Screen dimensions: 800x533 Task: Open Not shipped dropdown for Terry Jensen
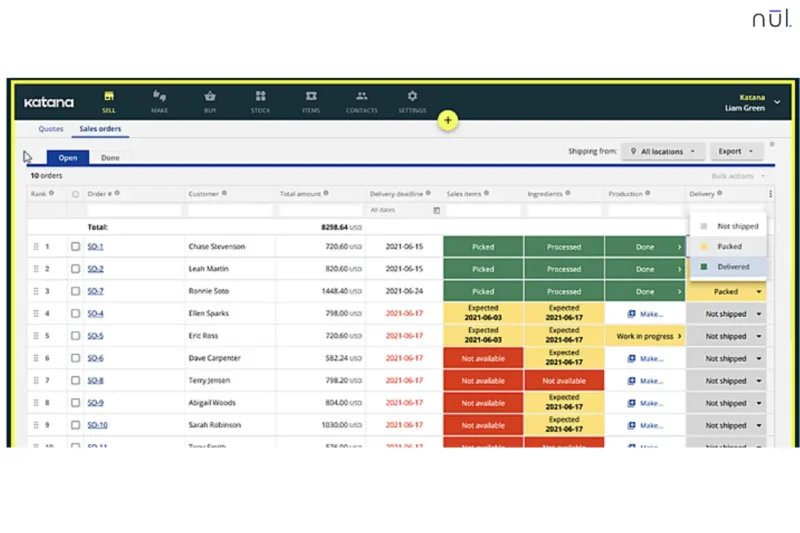727,381
